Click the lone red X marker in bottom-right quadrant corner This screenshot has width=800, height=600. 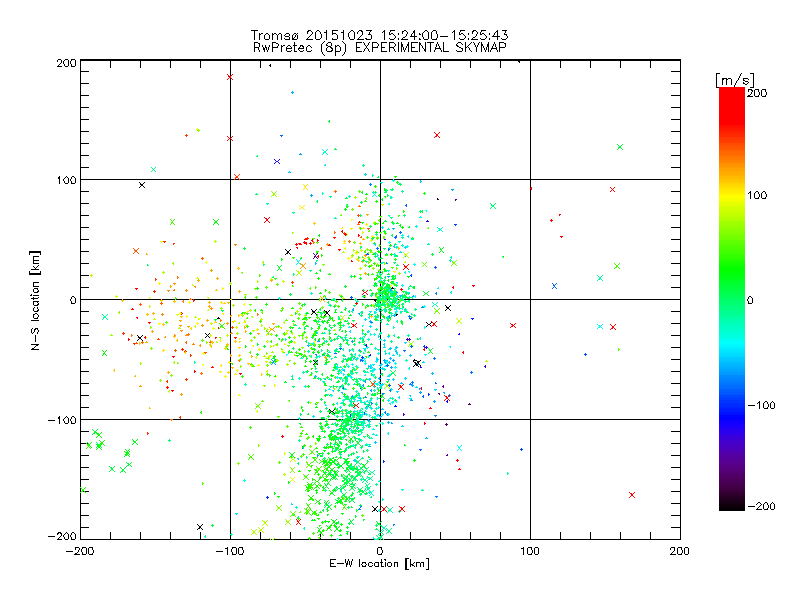pyautogui.click(x=632, y=495)
